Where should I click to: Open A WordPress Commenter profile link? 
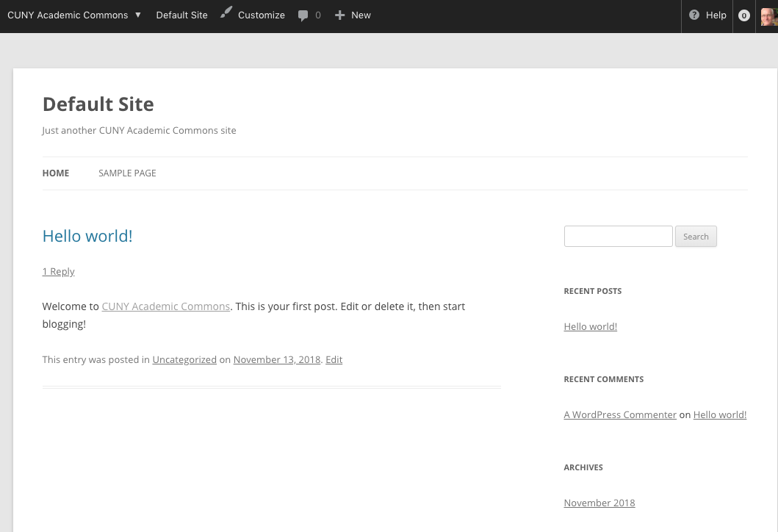click(620, 414)
